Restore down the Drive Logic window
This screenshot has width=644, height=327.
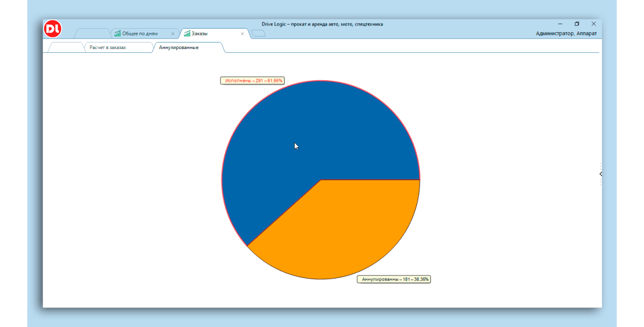pyautogui.click(x=577, y=24)
